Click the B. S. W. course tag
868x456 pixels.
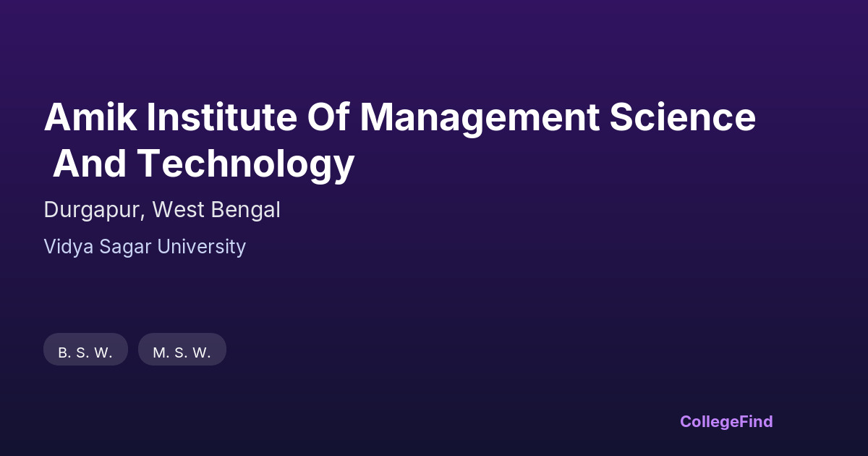(85, 352)
